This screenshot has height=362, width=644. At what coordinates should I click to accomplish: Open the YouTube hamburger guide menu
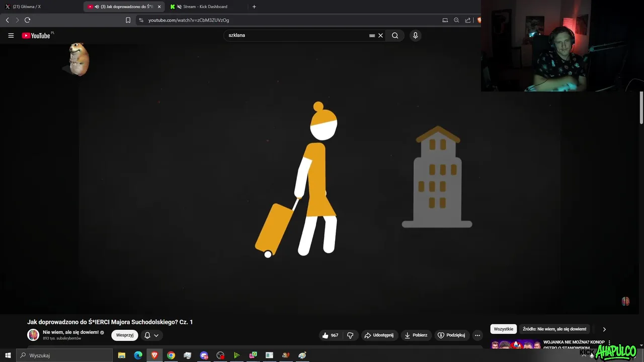click(11, 36)
